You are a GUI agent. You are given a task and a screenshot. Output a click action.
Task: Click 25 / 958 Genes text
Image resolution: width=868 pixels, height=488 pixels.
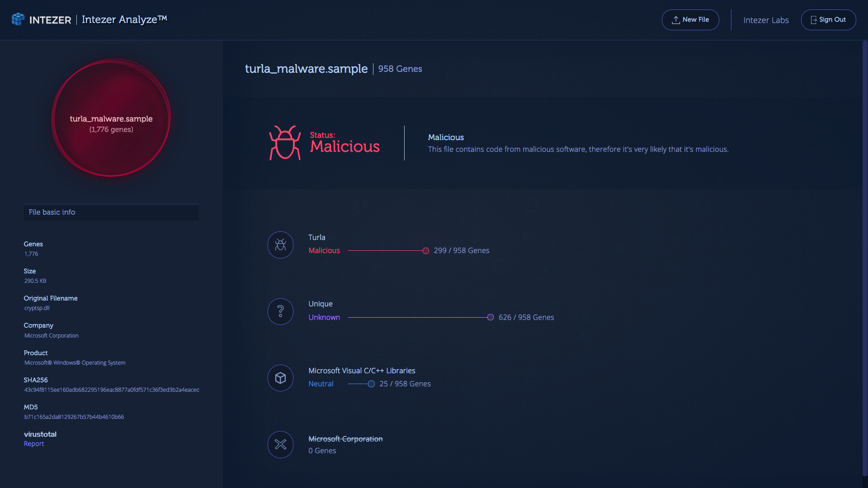(405, 384)
